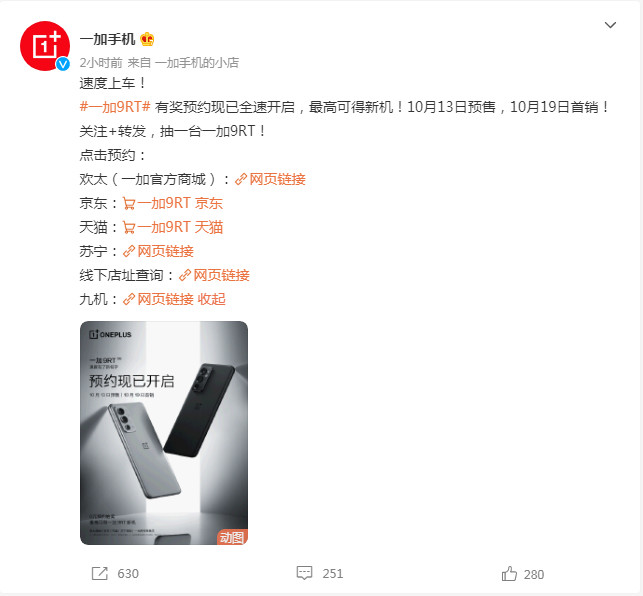Collapse post text with 收起

tap(212, 299)
